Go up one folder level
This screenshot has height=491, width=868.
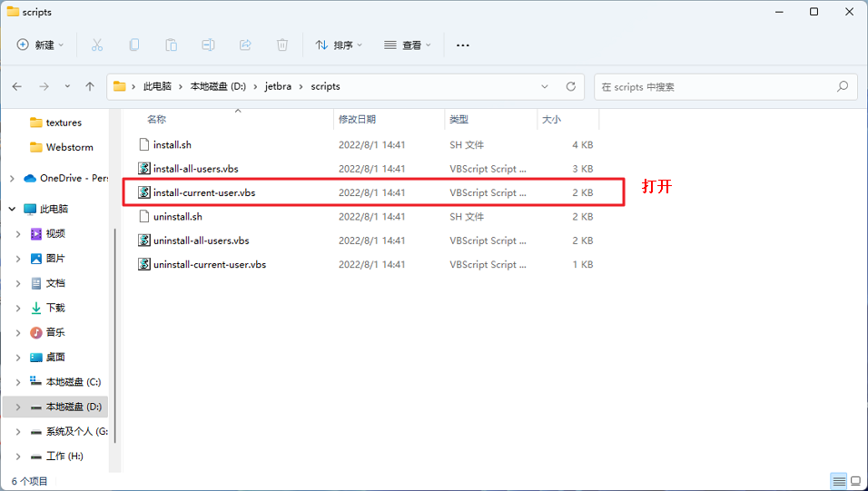(x=90, y=86)
